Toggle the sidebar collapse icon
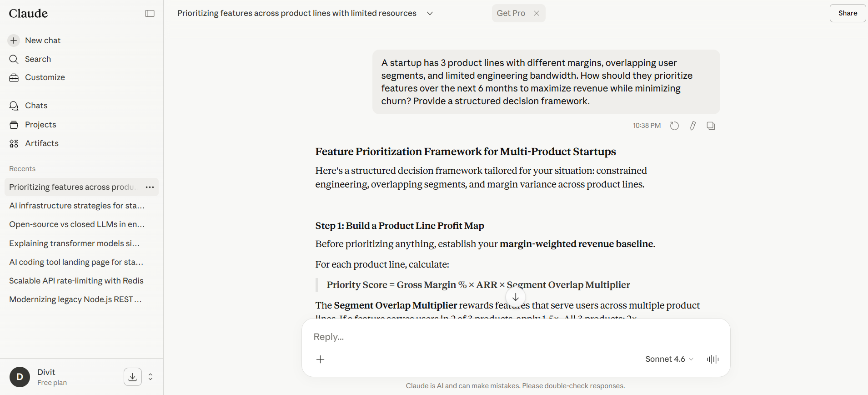 coord(150,14)
